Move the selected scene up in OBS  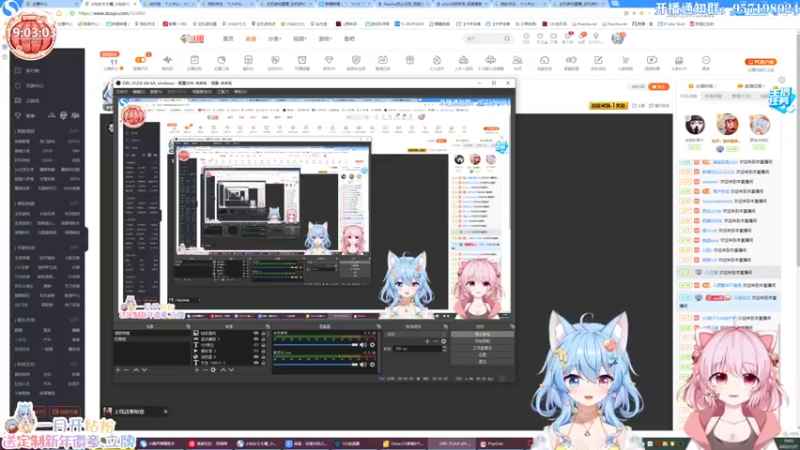pos(136,369)
